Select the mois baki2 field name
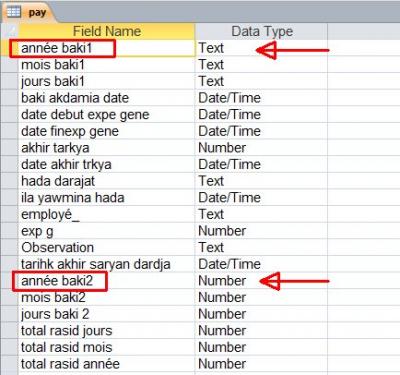Viewport: 400px width, 375px height. (x=107, y=298)
